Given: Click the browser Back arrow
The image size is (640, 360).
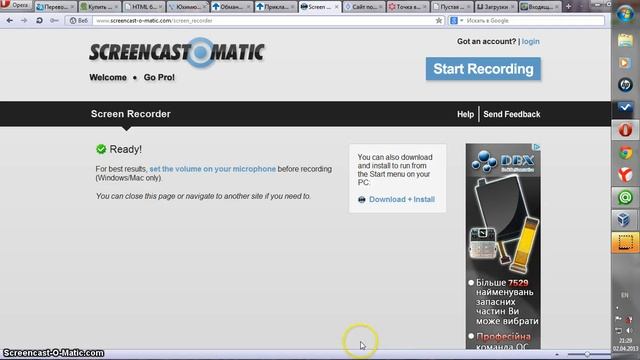Looking at the screenshot, I should click(x=10, y=20).
